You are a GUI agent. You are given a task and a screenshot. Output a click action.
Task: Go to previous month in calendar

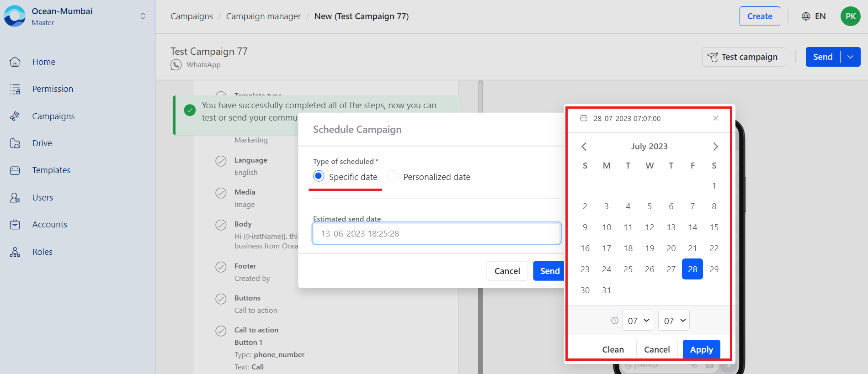(584, 147)
